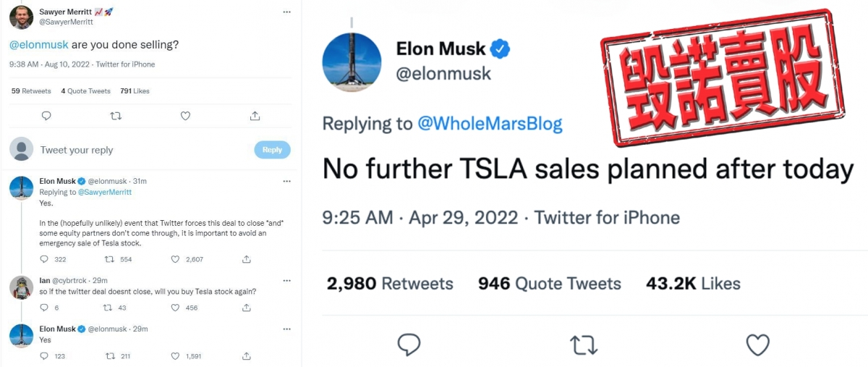View the 791 Likes list
The width and height of the screenshot is (868, 367).
pyautogui.click(x=135, y=91)
